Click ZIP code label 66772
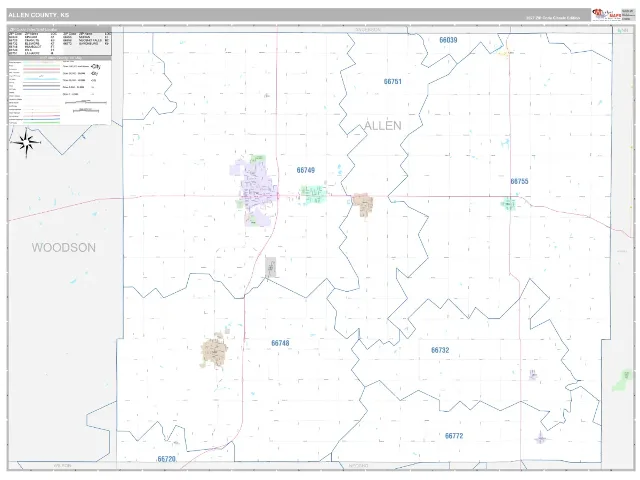Viewport: 640px width, 480px height. (x=454, y=436)
